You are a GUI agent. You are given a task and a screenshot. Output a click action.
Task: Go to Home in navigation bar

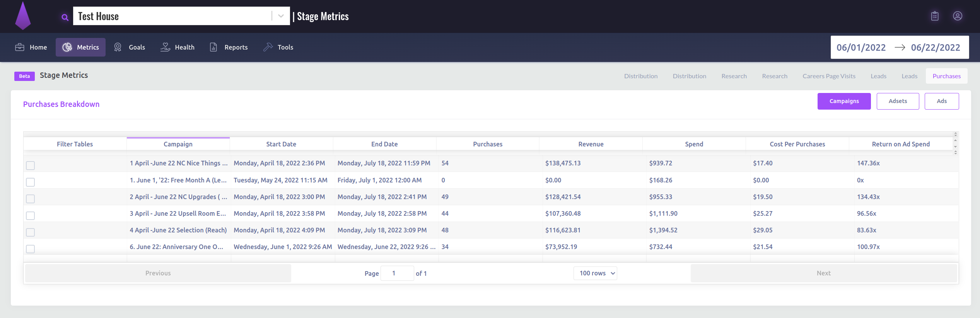click(31, 47)
